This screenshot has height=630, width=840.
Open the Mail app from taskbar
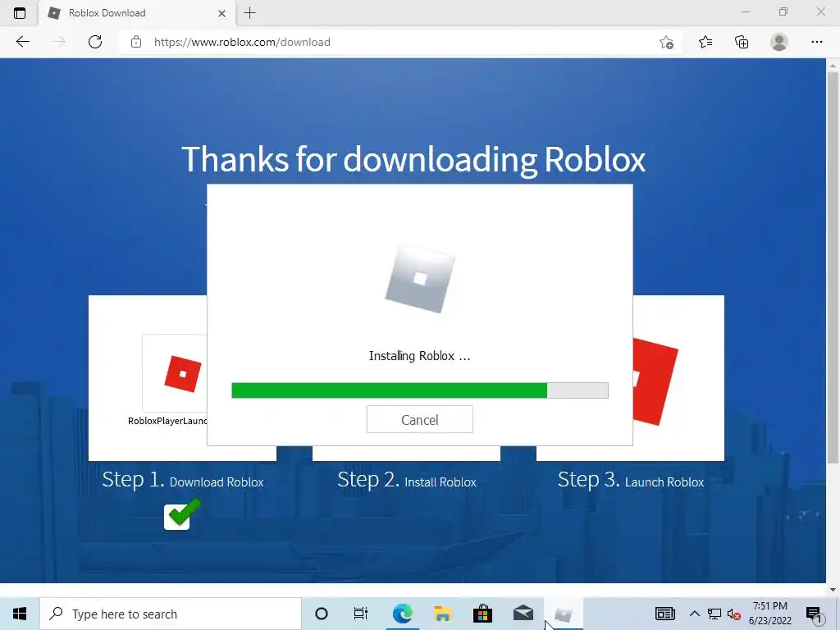[523, 614]
